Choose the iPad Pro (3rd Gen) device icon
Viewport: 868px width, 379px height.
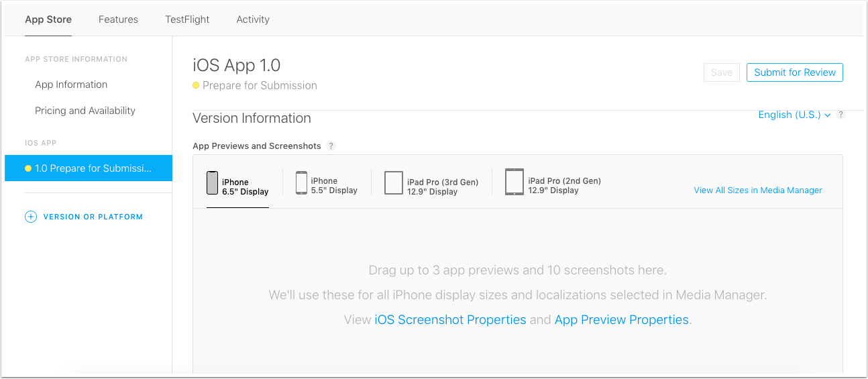394,182
